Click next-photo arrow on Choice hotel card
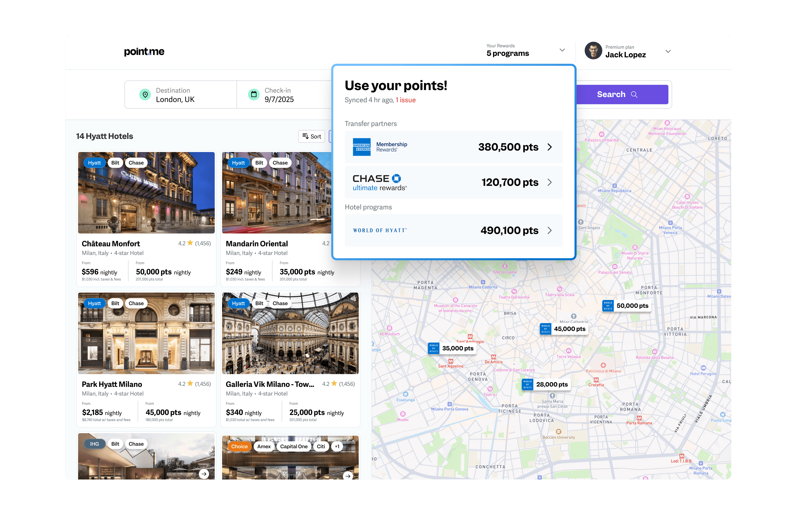The height and width of the screenshot is (508, 812). click(348, 476)
